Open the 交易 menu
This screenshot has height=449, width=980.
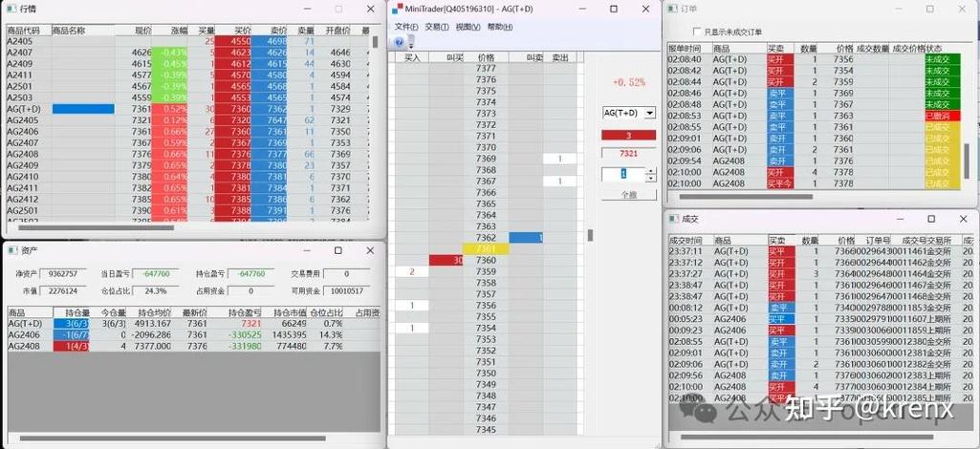(437, 27)
